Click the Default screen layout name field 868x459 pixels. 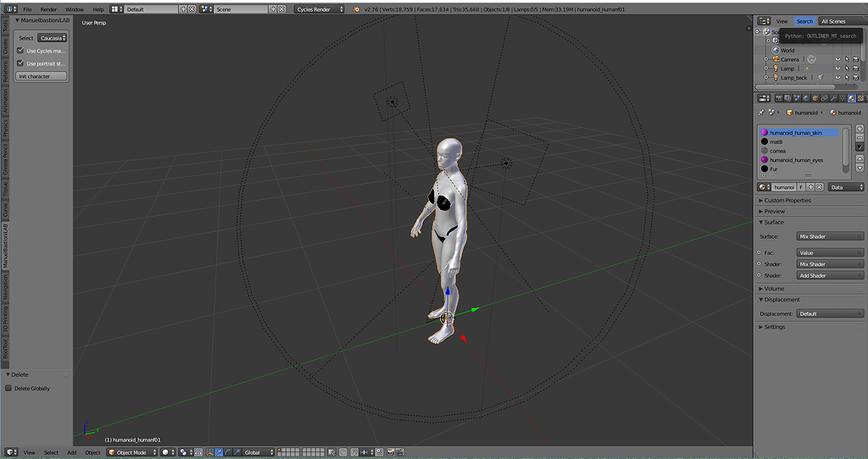pos(151,9)
